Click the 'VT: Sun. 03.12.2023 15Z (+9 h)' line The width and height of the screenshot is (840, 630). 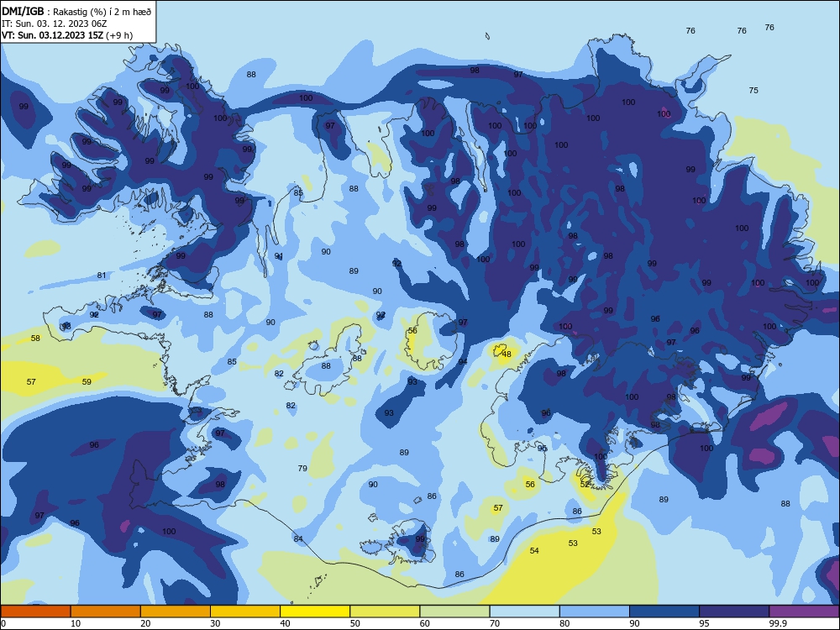[67, 35]
